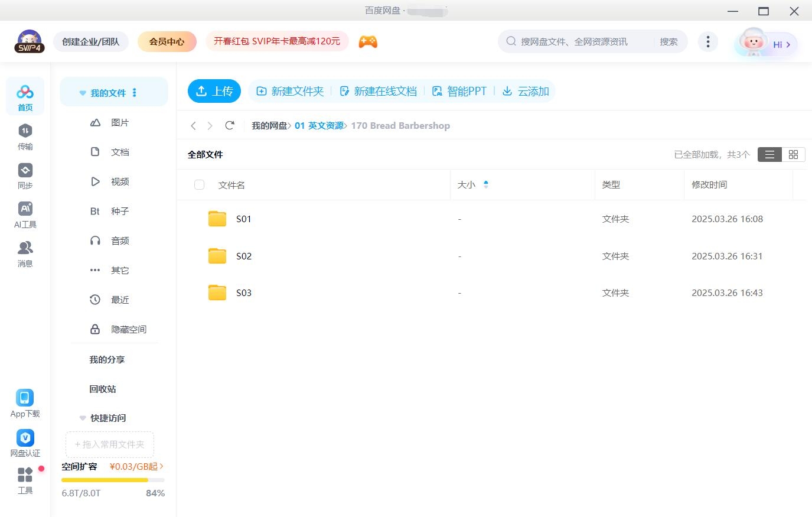The height and width of the screenshot is (517, 812).
Task: Select all files with the header checkbox
Action: (199, 184)
